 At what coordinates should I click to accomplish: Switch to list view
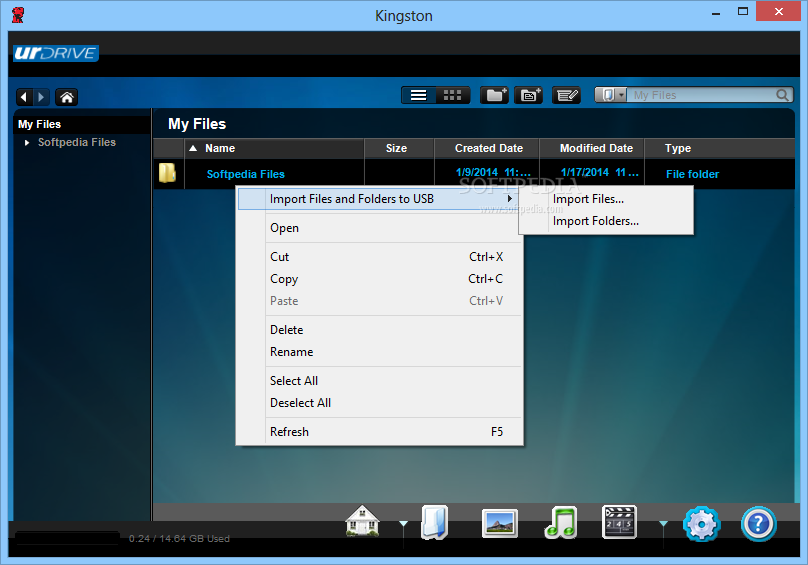click(418, 95)
